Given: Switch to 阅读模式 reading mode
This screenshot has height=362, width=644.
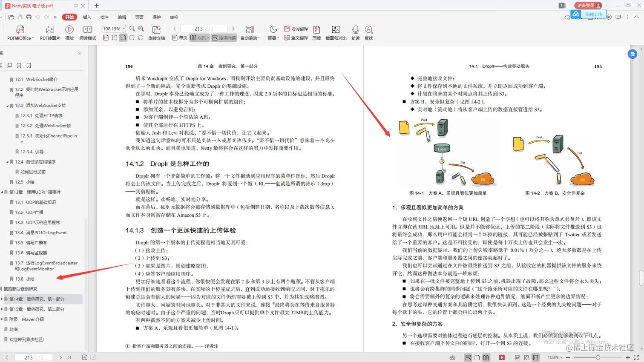Looking at the screenshot, I should pos(87,33).
